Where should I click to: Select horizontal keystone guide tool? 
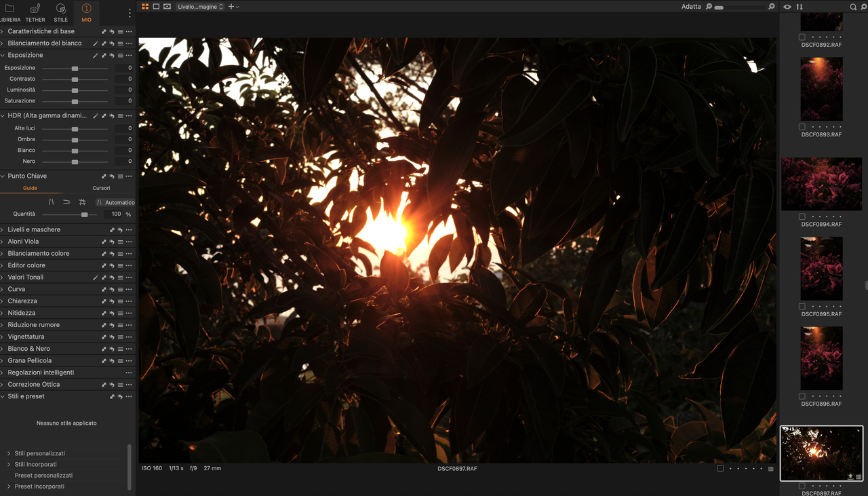point(66,202)
